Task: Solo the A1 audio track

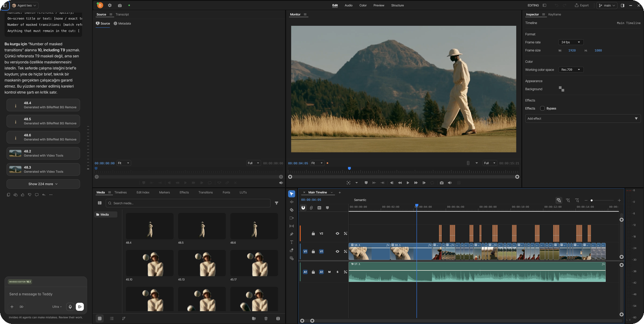Action: pos(337,272)
